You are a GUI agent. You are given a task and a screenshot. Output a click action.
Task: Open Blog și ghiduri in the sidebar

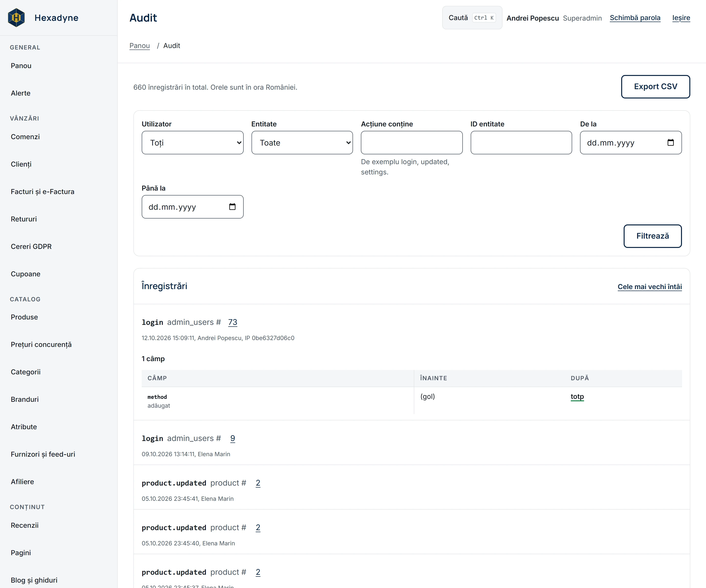(34, 580)
